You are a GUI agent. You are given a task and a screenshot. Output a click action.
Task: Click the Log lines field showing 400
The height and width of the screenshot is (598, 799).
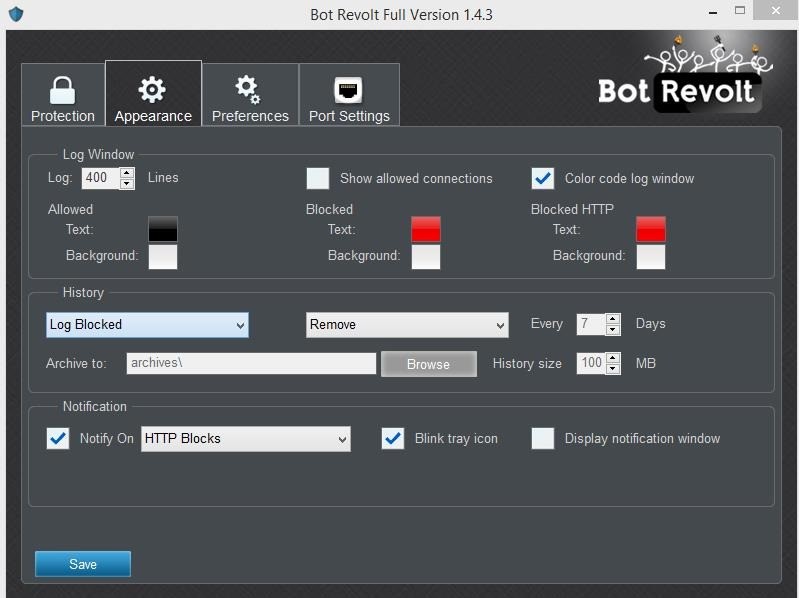tap(101, 178)
